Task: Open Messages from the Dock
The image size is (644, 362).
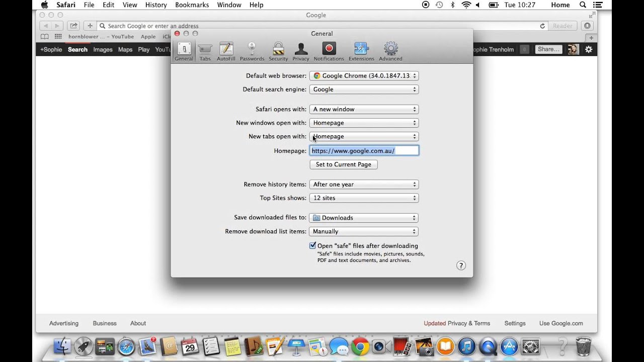Action: [339, 346]
